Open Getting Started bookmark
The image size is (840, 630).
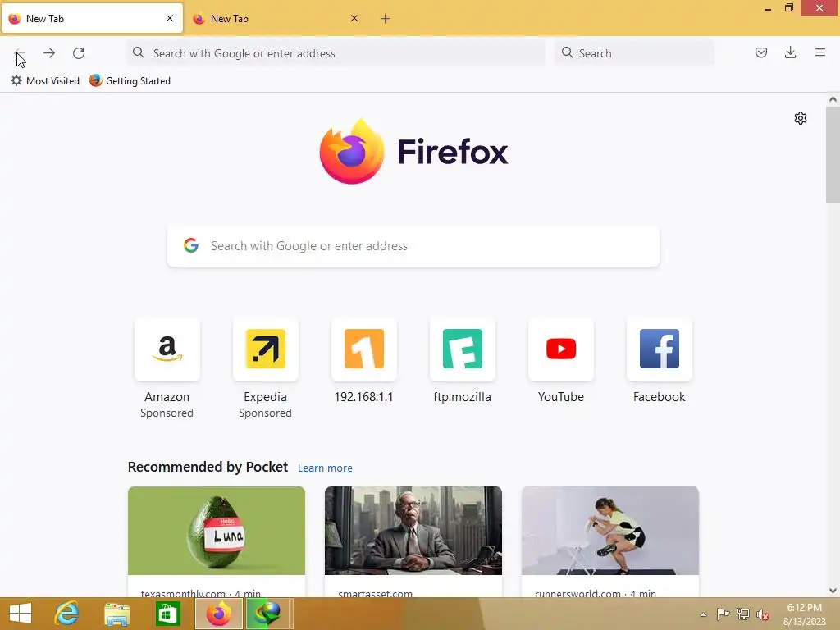point(130,81)
